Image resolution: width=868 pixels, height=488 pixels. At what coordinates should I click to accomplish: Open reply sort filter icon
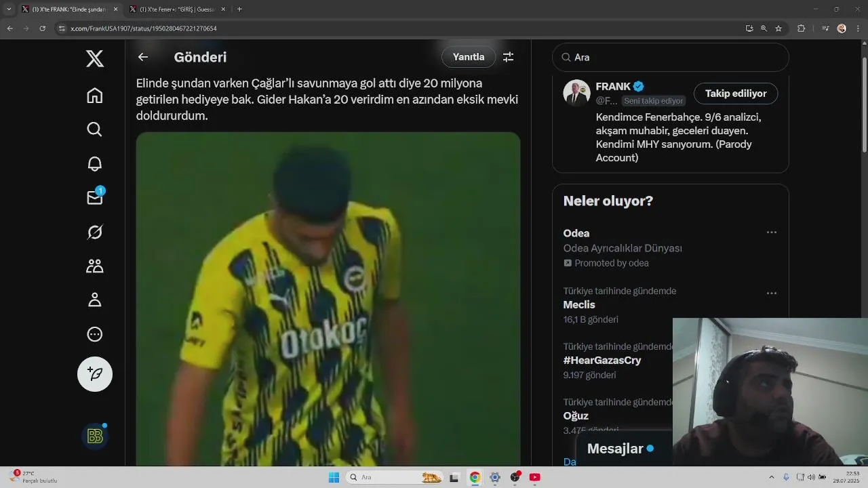click(x=508, y=57)
